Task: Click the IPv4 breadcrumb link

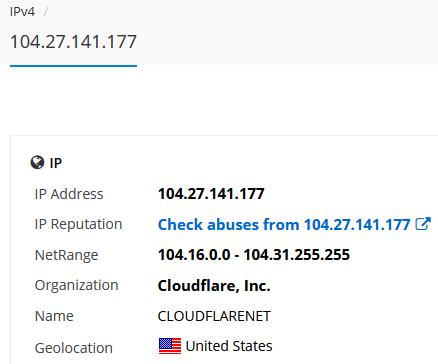Action: pyautogui.click(x=22, y=12)
